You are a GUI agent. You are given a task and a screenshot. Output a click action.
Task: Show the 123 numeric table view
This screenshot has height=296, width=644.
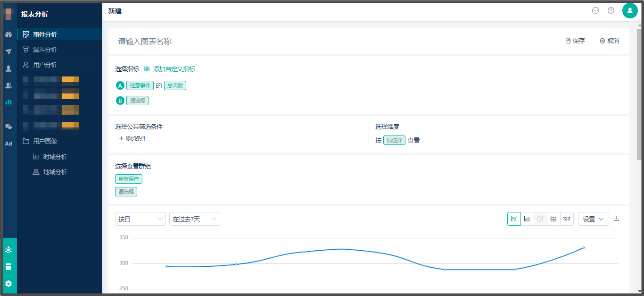(x=567, y=219)
